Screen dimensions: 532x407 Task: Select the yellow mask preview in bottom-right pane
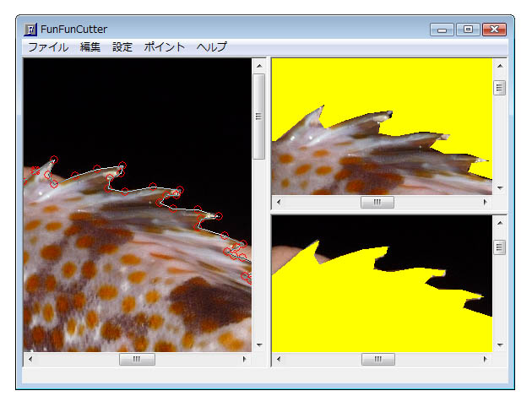pyautogui.click(x=382, y=284)
